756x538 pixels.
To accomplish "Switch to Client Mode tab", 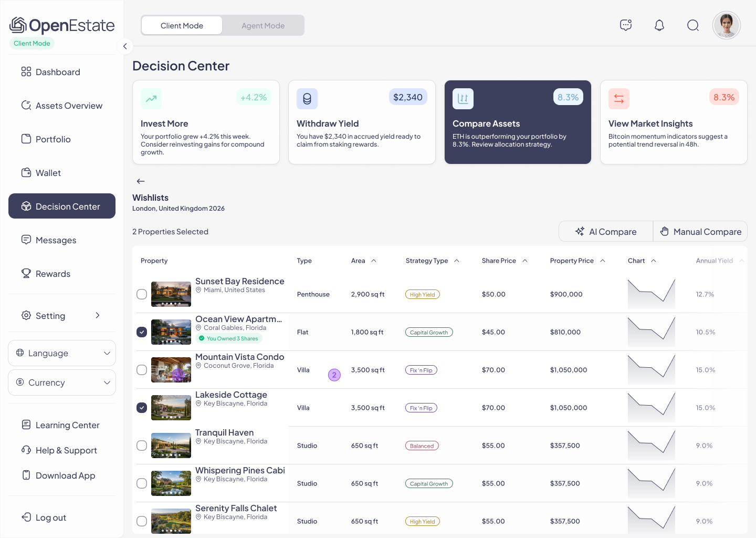I will pyautogui.click(x=182, y=25).
